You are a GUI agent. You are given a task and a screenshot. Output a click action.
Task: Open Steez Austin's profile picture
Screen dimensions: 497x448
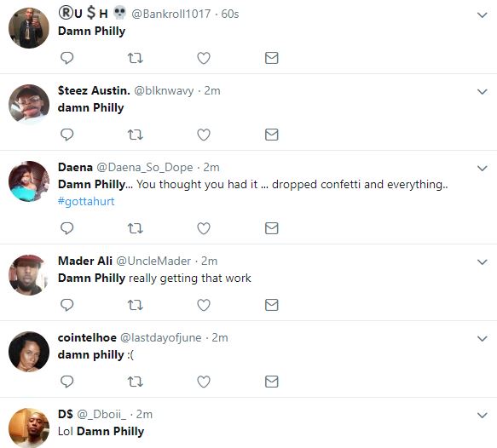click(x=29, y=104)
